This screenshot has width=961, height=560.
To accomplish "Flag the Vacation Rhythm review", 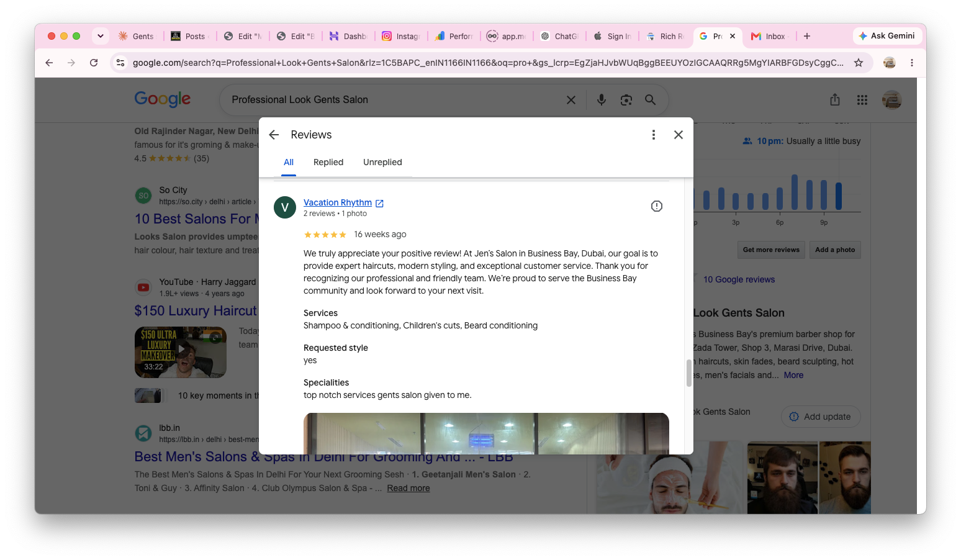I will pyautogui.click(x=657, y=206).
